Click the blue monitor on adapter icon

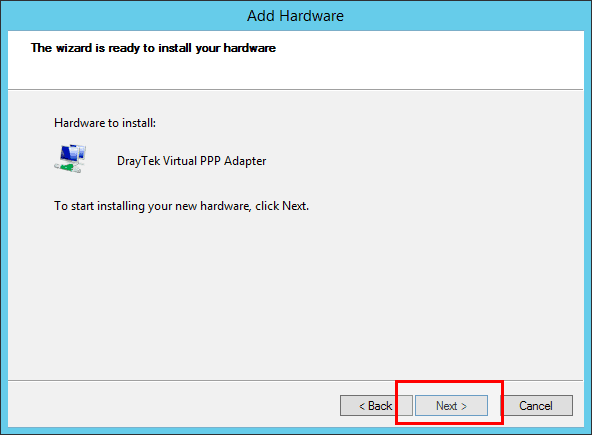pyautogui.click(x=70, y=152)
